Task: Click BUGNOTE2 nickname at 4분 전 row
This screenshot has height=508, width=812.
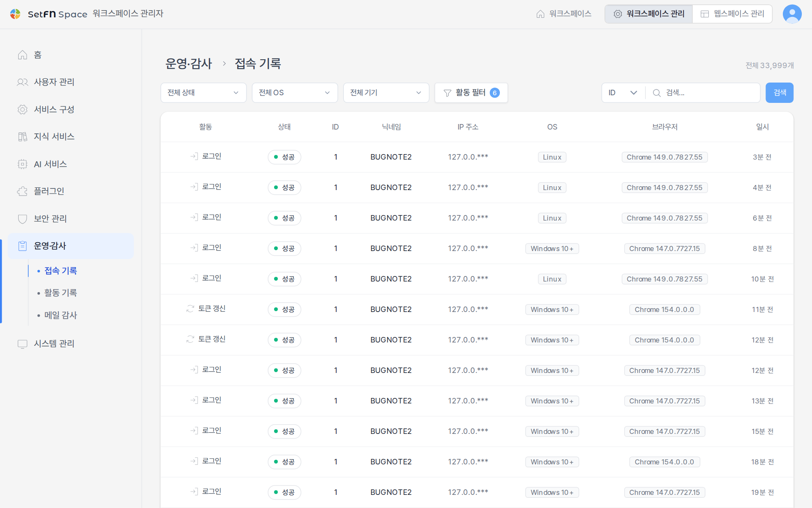Action: click(391, 188)
